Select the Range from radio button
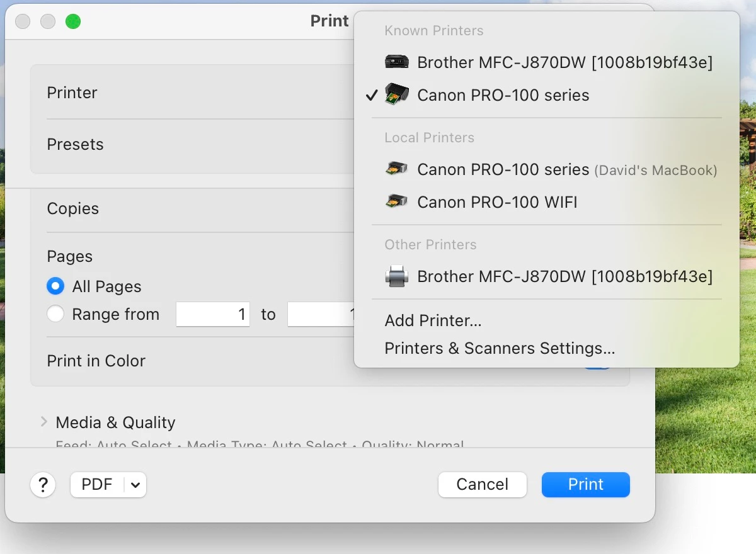The width and height of the screenshot is (756, 554). click(55, 314)
